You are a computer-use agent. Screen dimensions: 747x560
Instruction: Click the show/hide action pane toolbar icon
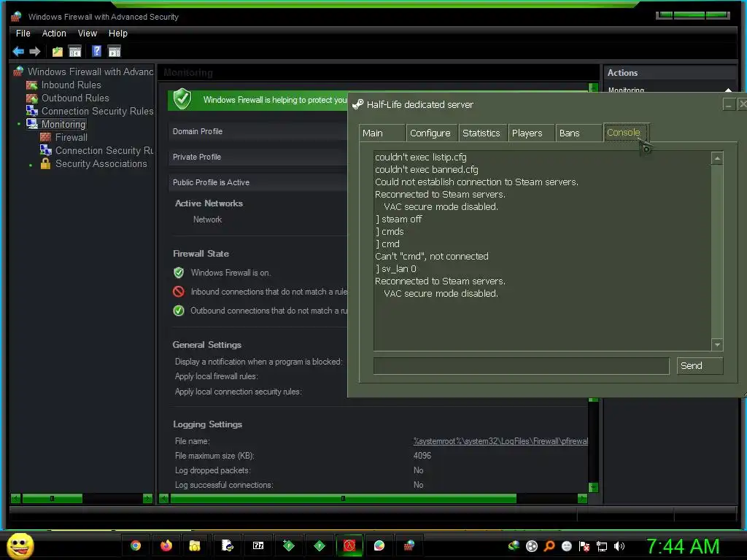click(x=115, y=52)
